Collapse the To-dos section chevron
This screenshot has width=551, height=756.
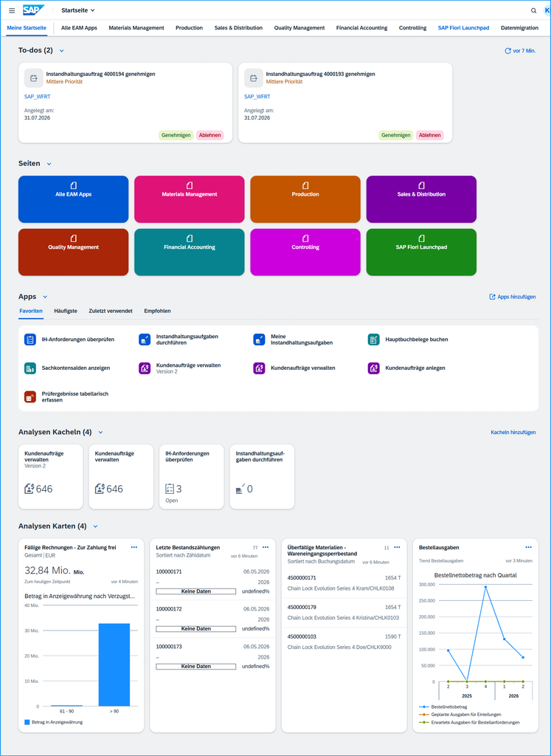[x=61, y=51]
